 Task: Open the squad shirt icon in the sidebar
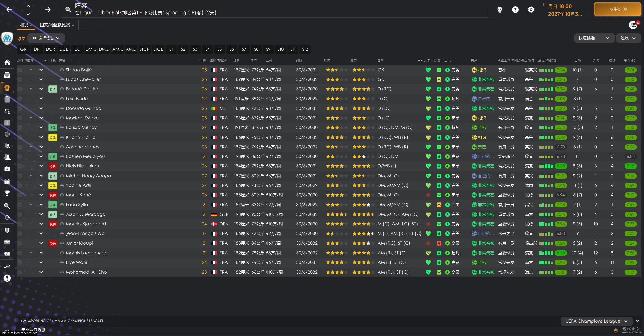[x=7, y=88]
